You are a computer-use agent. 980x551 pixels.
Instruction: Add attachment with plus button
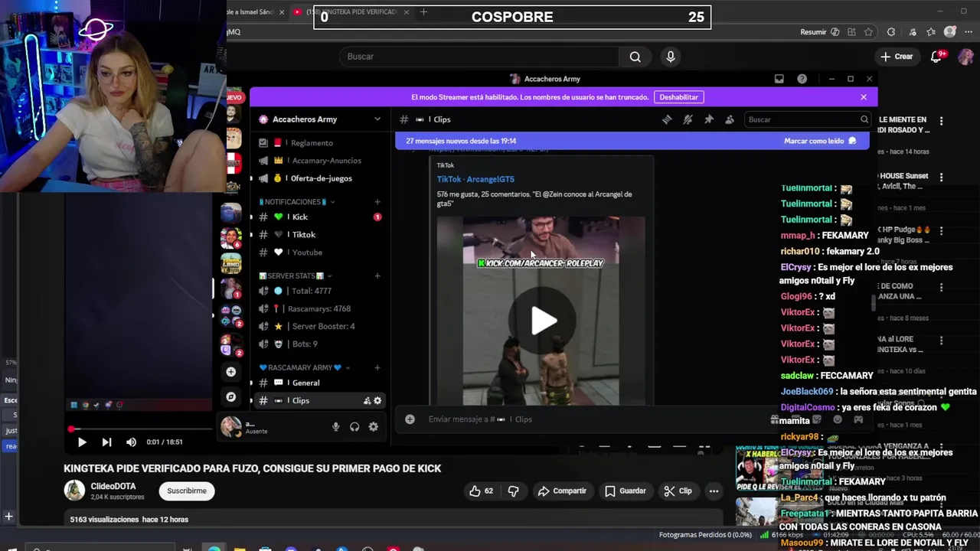[x=410, y=419]
